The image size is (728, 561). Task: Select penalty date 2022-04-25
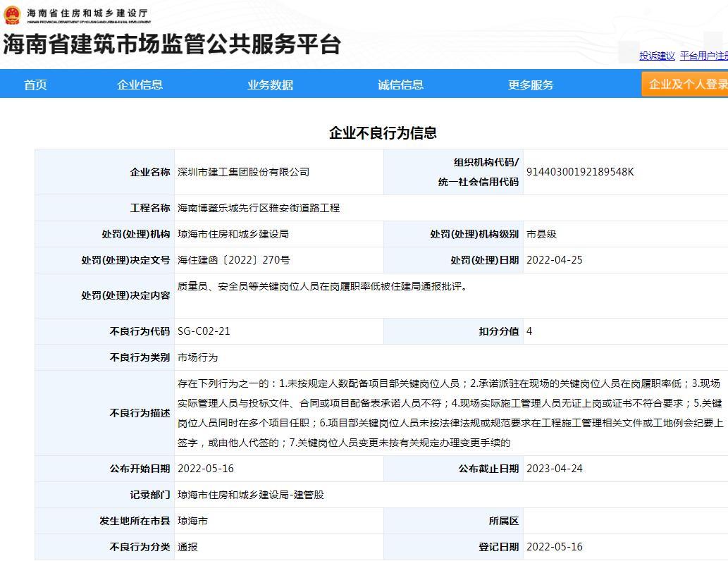[555, 259]
